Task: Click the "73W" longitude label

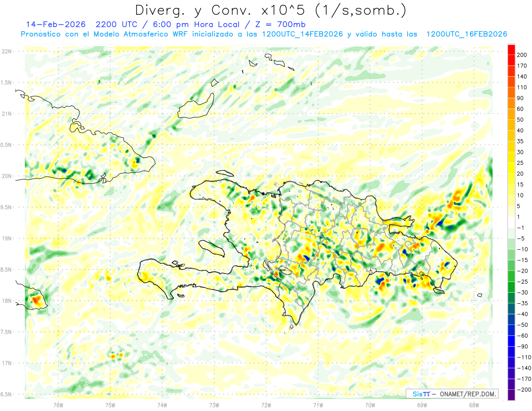Action: tap(214, 405)
